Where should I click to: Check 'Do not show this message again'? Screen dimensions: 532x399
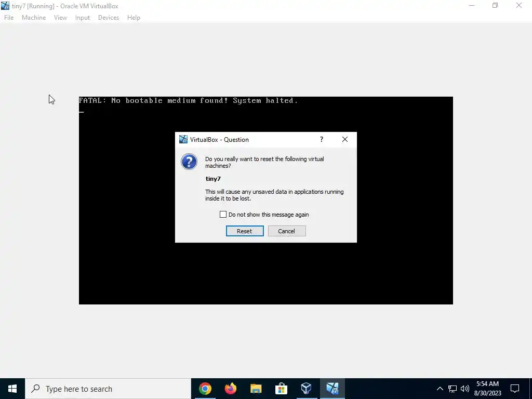223,215
